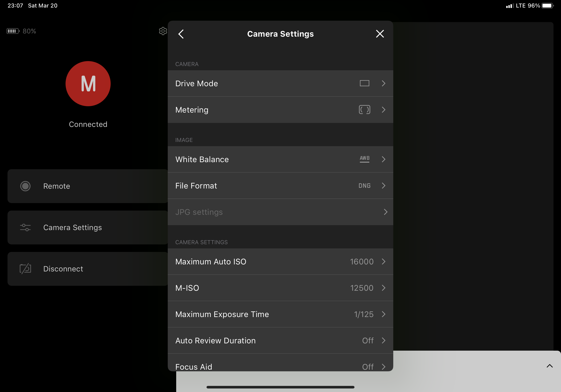Tap the Camera Settings sliders icon
Viewport: 561px width, 392px height.
(25, 227)
